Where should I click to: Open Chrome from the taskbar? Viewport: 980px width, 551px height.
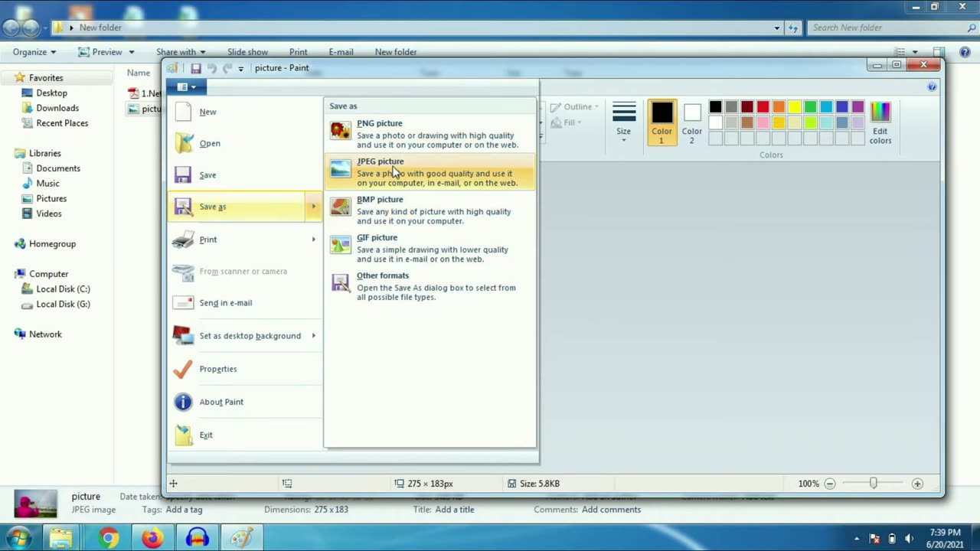(x=108, y=539)
